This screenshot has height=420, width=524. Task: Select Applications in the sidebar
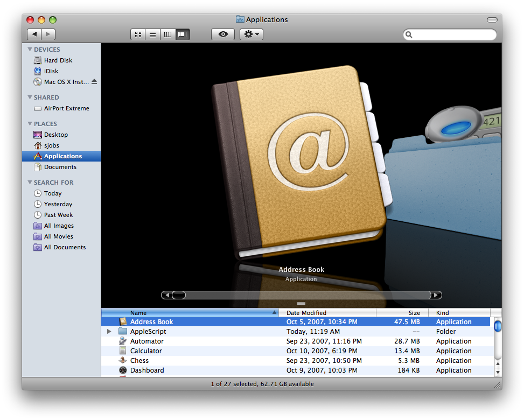61,156
